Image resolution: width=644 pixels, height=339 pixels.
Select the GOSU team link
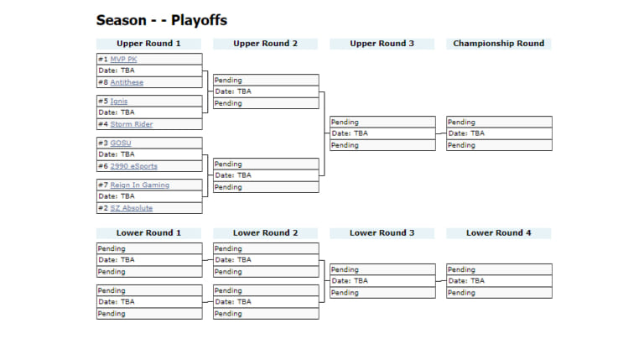[121, 143]
